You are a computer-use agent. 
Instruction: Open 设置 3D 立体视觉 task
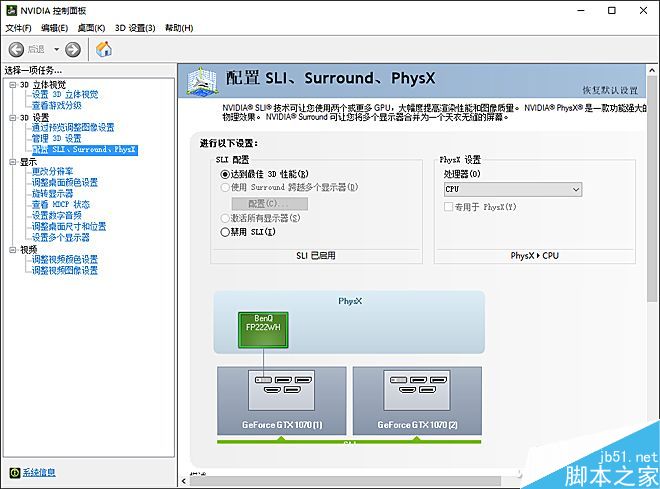click(x=65, y=95)
